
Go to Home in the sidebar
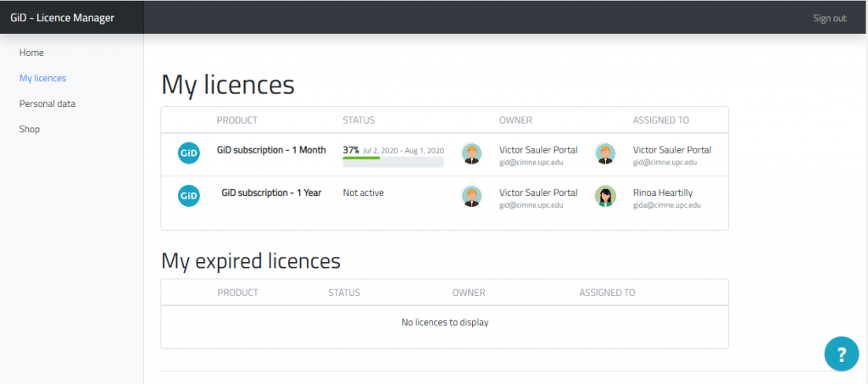(x=31, y=53)
